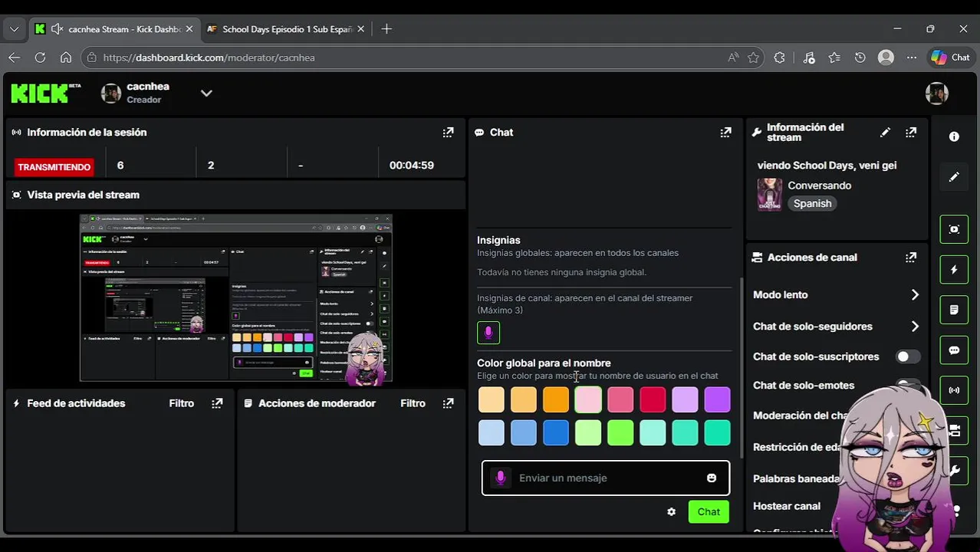Pick the bright green name color
This screenshot has width=980, height=552.
(620, 432)
